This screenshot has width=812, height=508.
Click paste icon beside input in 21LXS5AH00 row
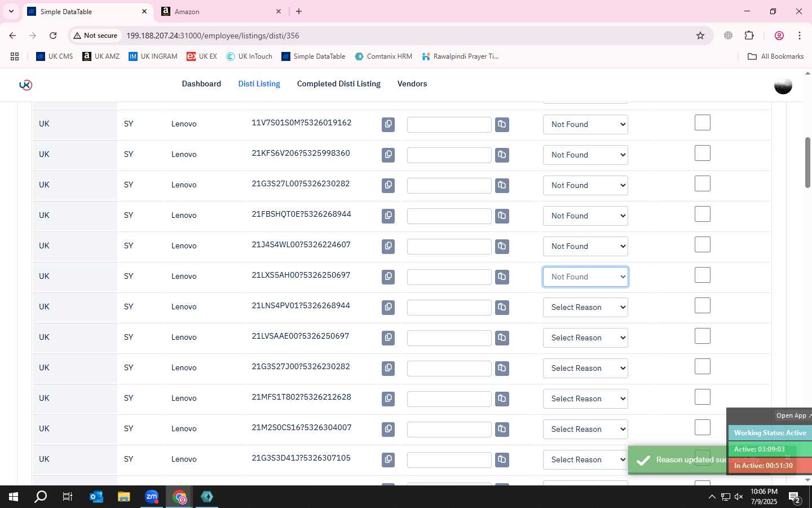tap(502, 277)
